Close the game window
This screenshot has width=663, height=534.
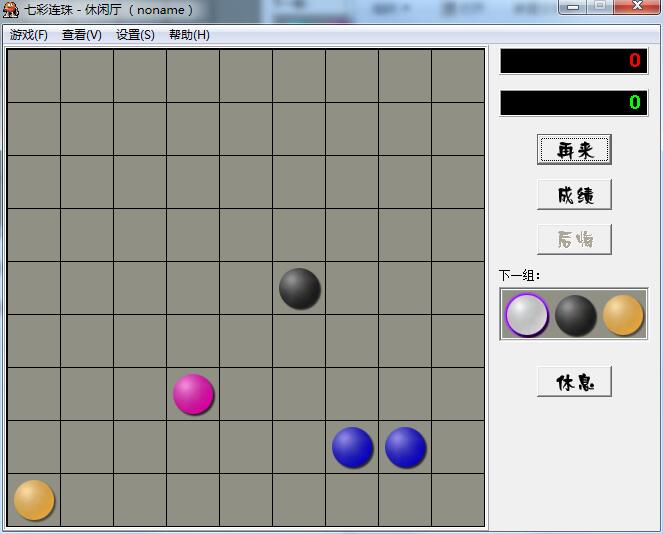637,6
